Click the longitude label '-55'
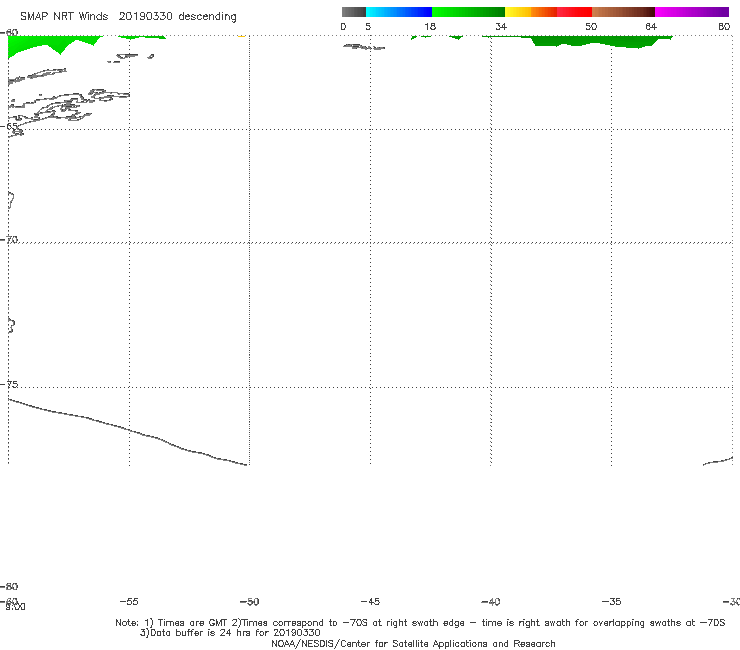 pos(129,602)
